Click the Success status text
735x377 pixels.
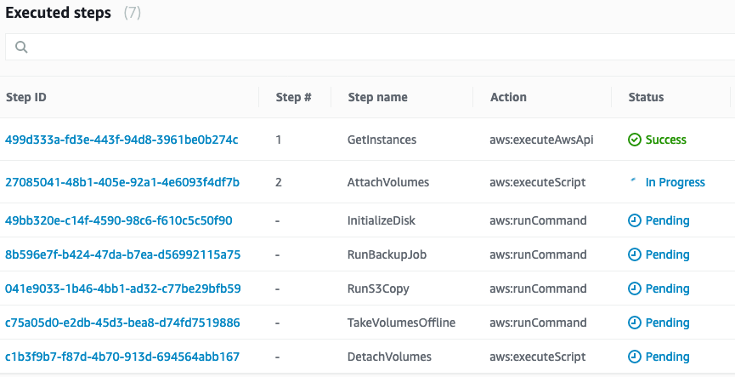666,140
